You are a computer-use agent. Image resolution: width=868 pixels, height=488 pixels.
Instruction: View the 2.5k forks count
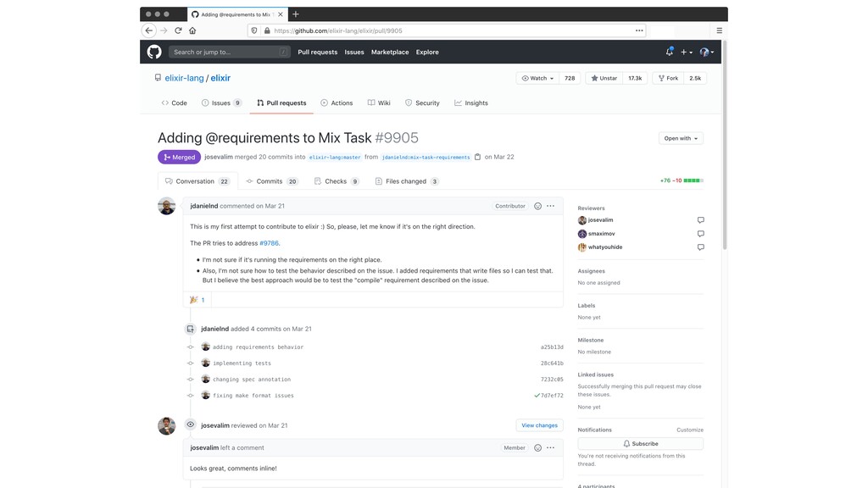click(x=695, y=78)
